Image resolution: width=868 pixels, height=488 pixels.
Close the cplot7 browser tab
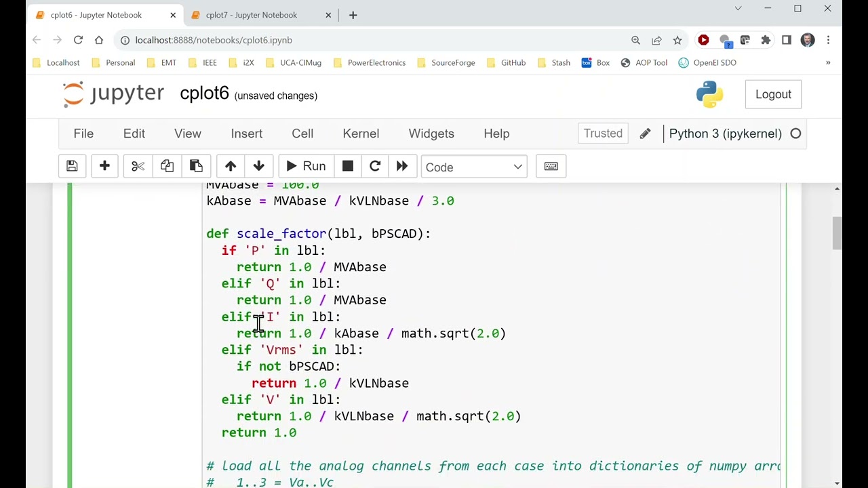pos(328,15)
